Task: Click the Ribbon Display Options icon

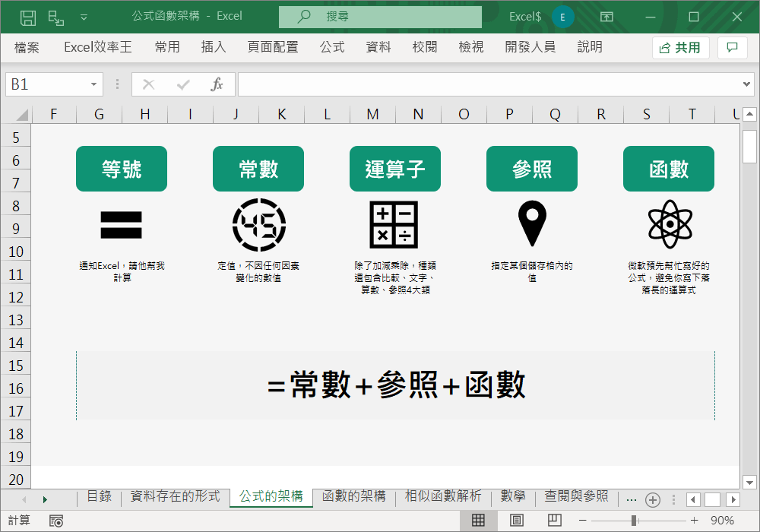Action: (606, 17)
